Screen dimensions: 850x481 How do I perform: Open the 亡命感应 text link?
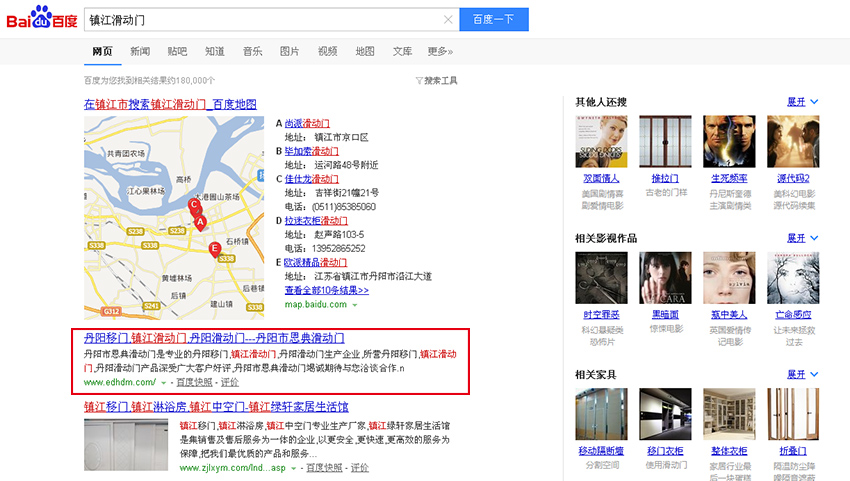(793, 315)
